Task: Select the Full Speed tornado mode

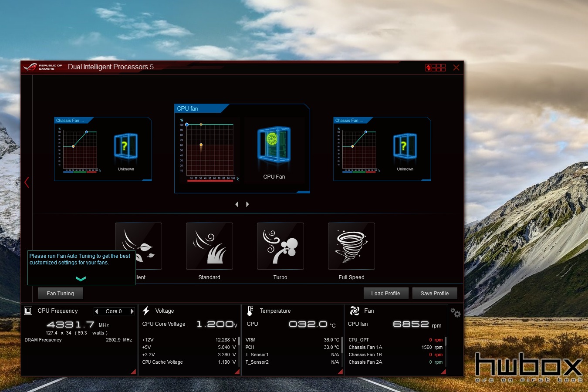Action: point(351,246)
